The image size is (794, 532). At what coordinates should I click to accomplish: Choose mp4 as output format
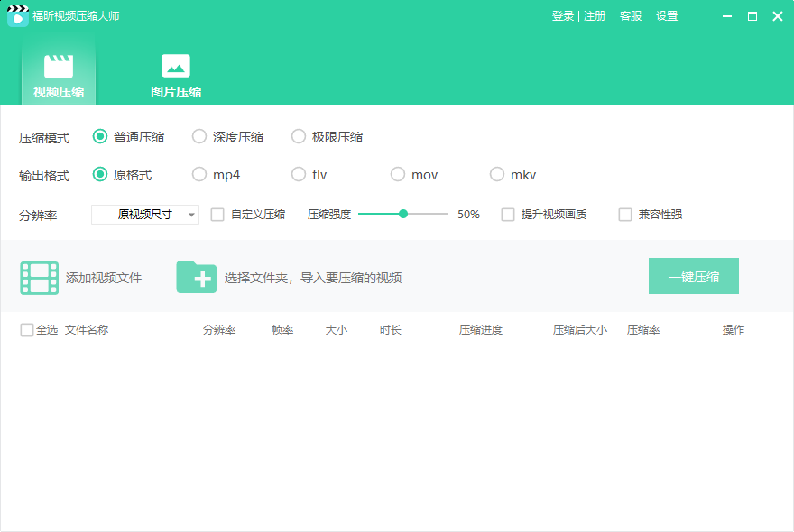click(198, 174)
